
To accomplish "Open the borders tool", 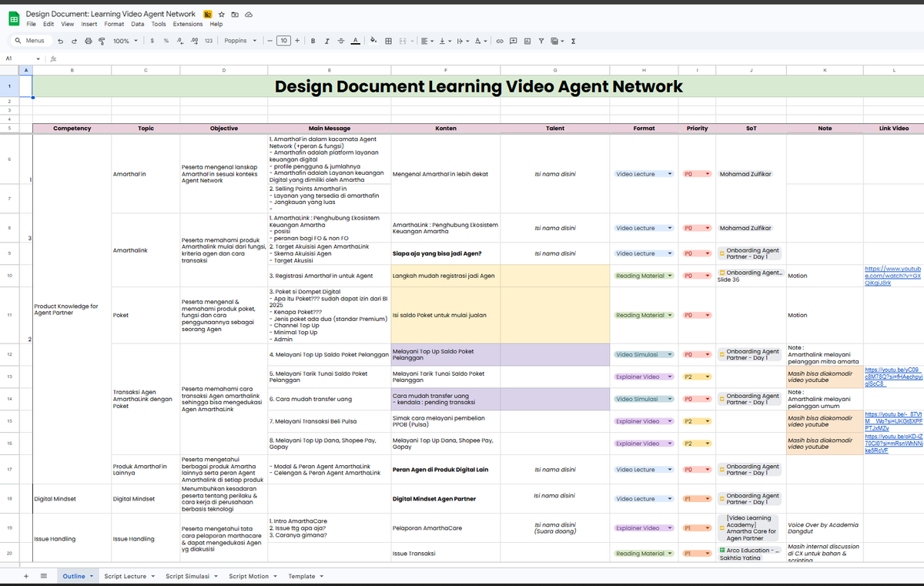I will coord(388,41).
